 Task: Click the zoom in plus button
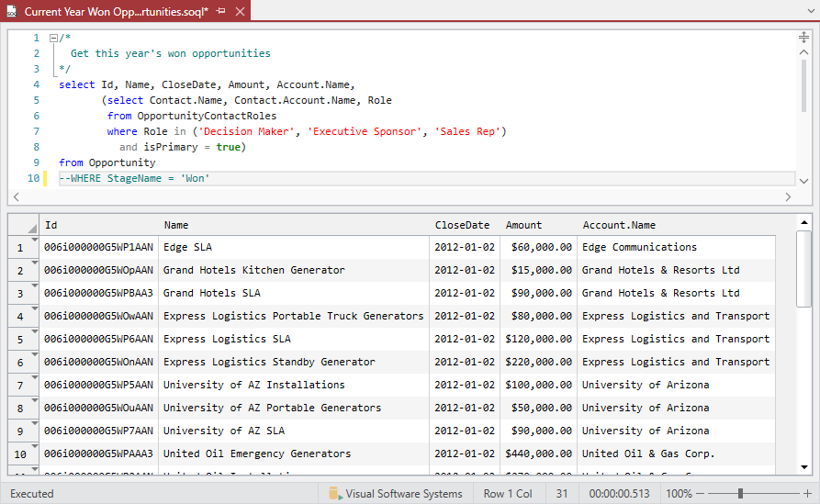point(807,494)
